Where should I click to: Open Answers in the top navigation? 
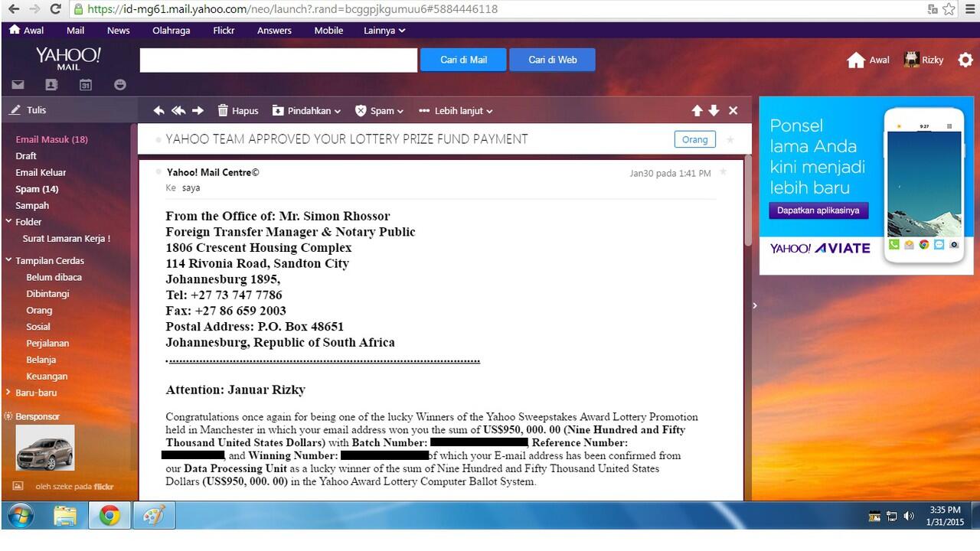[274, 31]
